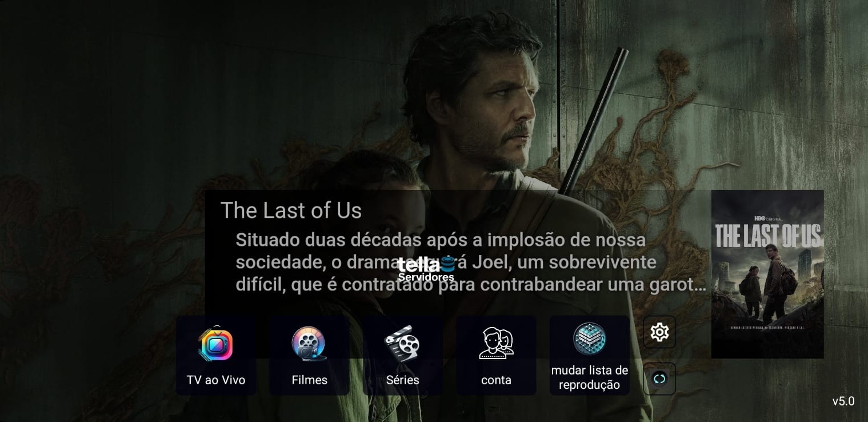Click 'mudar lista de reprodução' text
Screen dimensions: 868x422
click(x=589, y=377)
